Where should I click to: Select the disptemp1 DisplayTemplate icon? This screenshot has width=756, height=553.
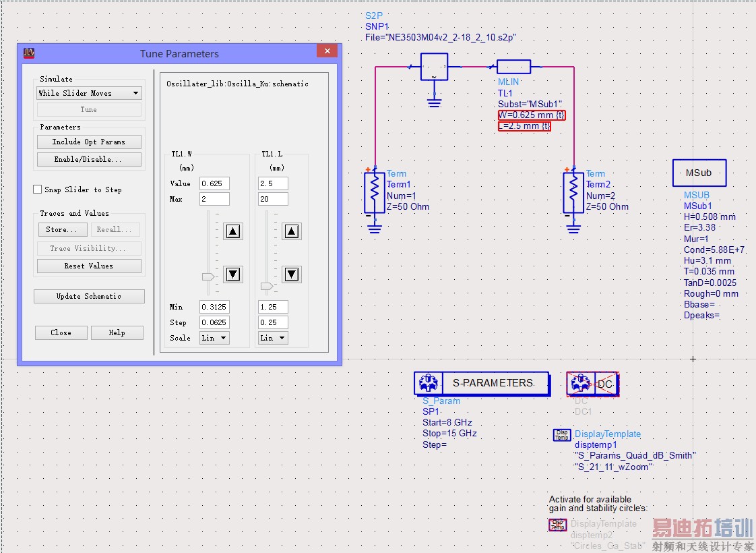pos(561,435)
